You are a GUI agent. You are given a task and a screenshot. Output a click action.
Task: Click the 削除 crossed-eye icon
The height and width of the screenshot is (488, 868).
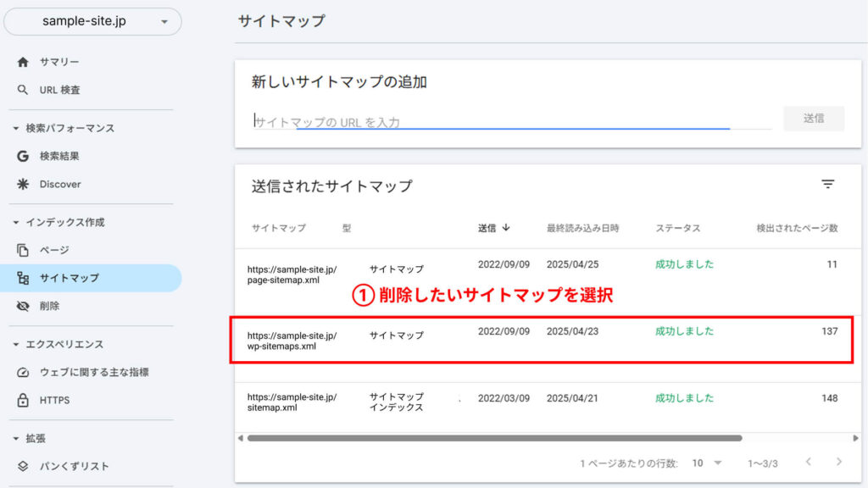tap(23, 306)
